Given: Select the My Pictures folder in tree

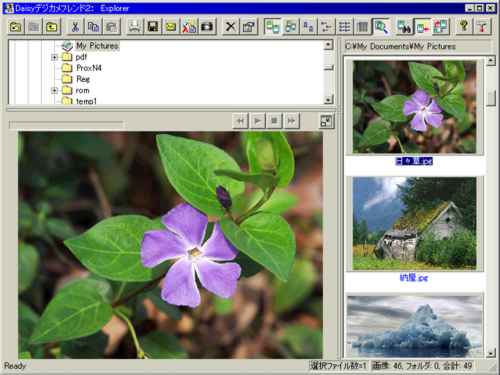Looking at the screenshot, I should 97,46.
